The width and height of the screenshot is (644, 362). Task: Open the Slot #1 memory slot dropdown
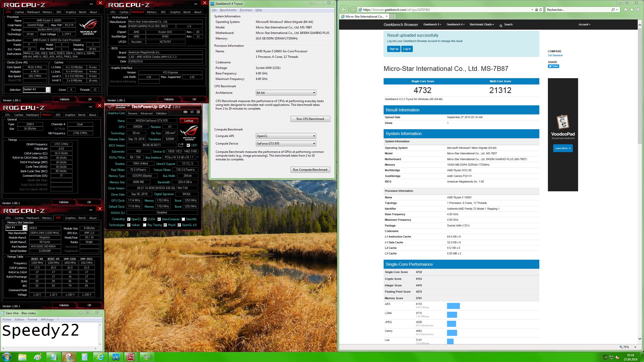coord(16,228)
